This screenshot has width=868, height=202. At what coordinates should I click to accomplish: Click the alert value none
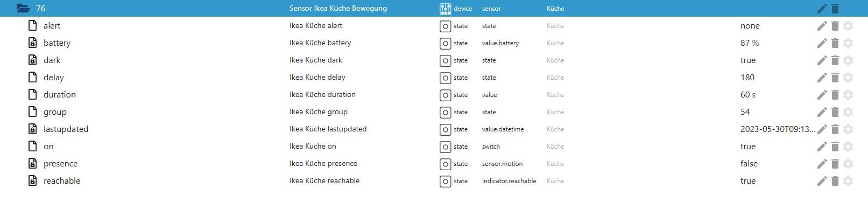tap(750, 26)
